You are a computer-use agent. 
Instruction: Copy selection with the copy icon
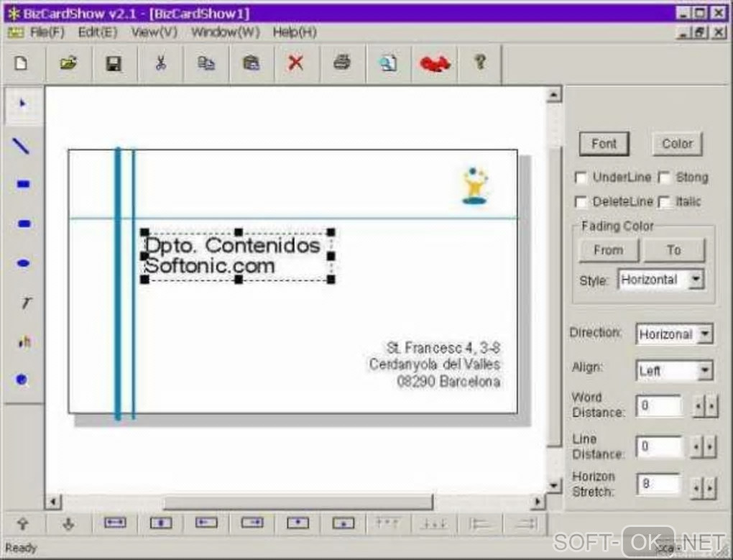tap(206, 63)
